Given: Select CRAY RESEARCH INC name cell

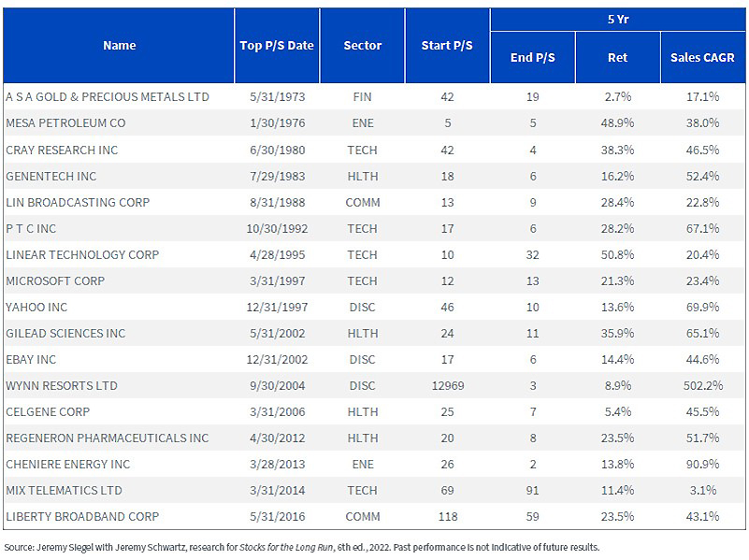Looking at the screenshot, I should [x=62, y=150].
